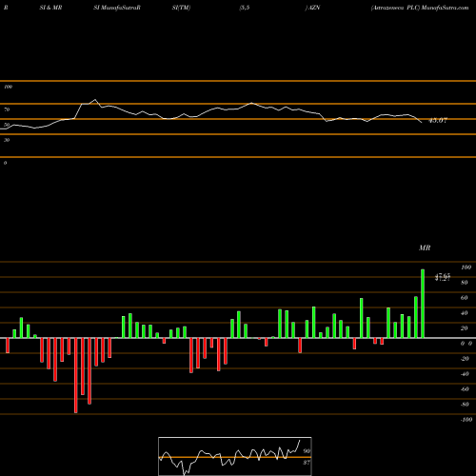
Task: Click the -20 label on MR axis
Action: coord(465,359)
